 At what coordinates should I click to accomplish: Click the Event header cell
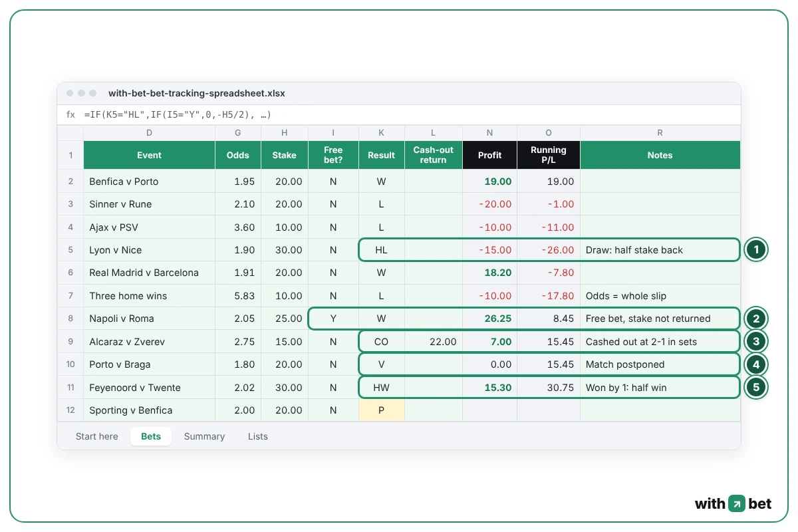tap(149, 155)
